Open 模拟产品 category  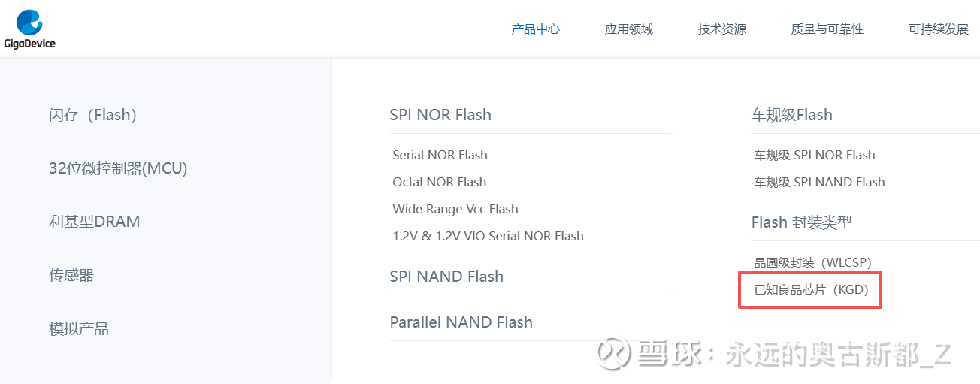(79, 328)
